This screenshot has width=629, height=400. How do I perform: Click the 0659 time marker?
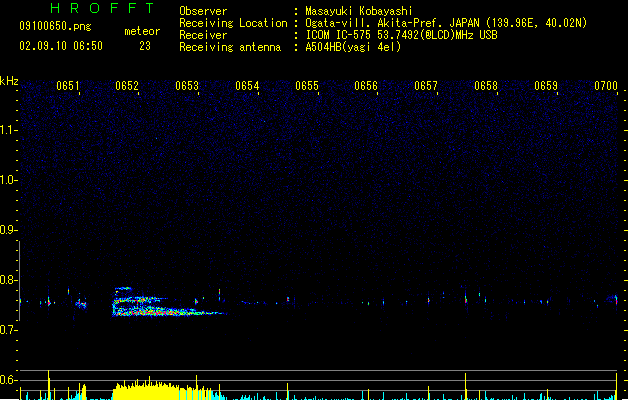546,86
